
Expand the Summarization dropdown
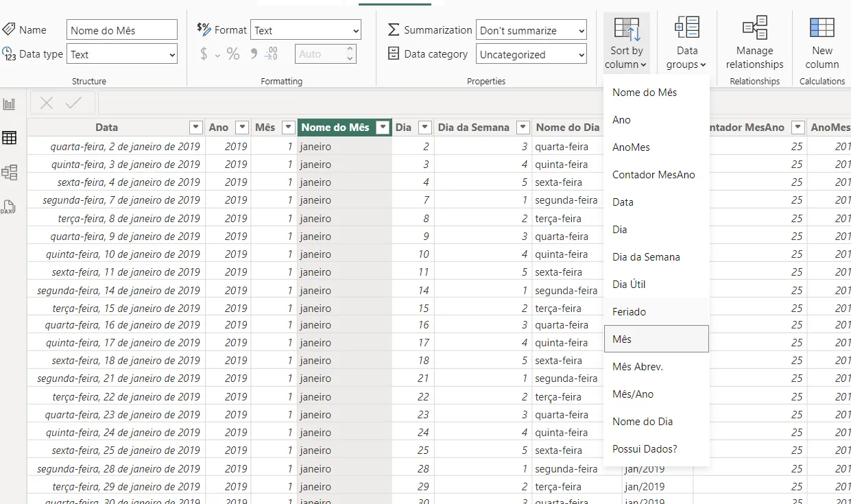531,30
